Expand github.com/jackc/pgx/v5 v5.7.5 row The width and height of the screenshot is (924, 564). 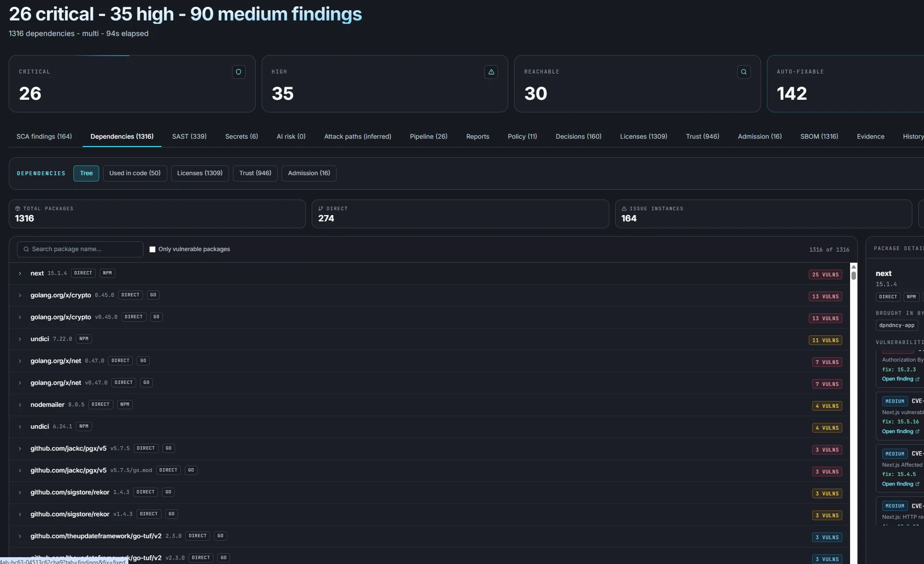click(20, 449)
